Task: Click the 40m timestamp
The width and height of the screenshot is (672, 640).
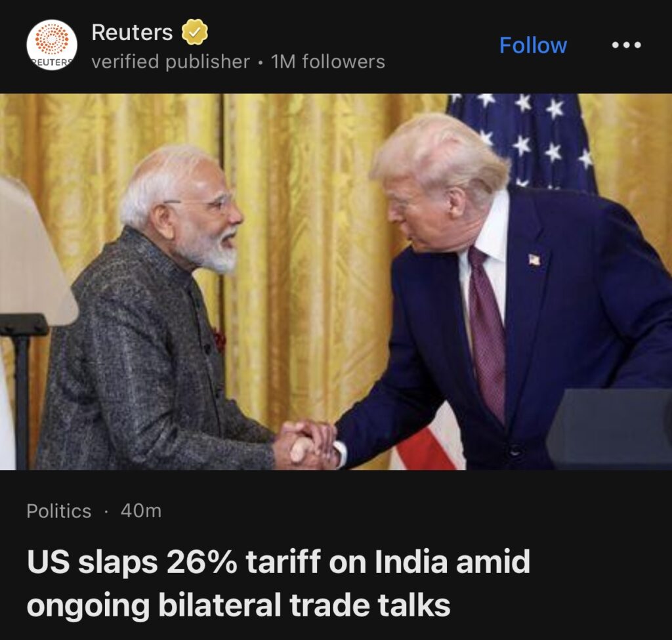Action: pos(141,511)
